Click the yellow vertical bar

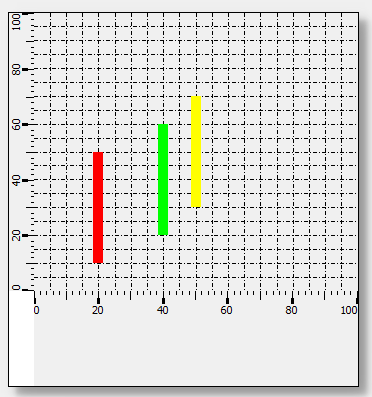click(196, 152)
